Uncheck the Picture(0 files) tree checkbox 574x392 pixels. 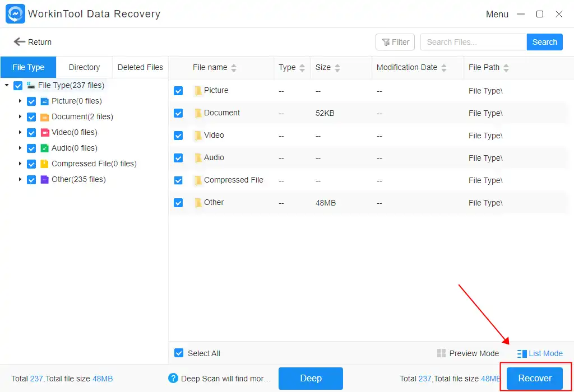pos(31,101)
